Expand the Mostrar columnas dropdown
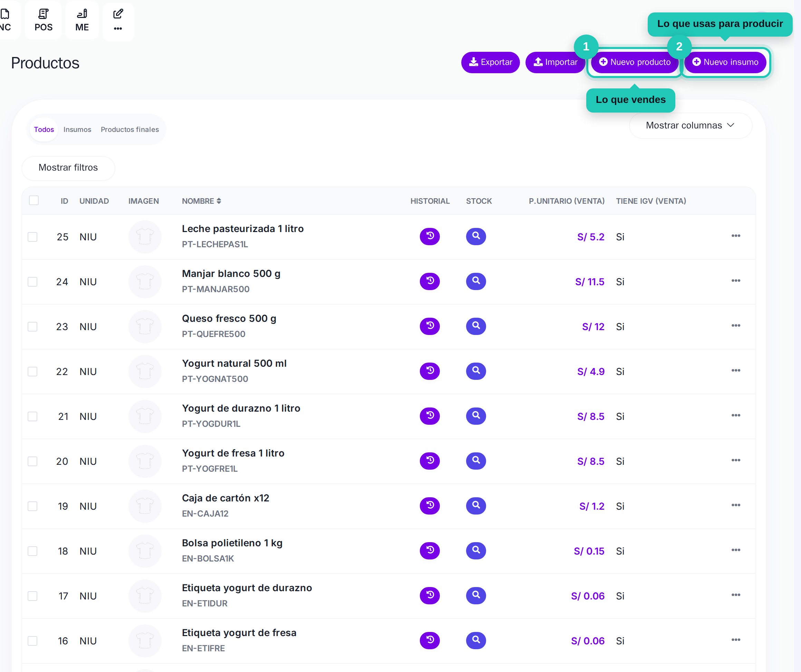Image resolution: width=801 pixels, height=672 pixels. click(x=691, y=126)
